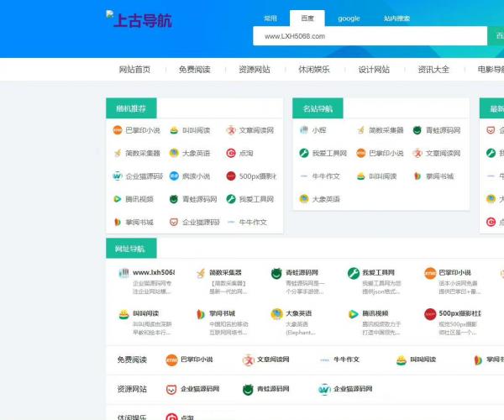This screenshot has height=420, width=504.
Task: Open 巴掌印小说 in the 免费阅读 row
Action: (189, 360)
